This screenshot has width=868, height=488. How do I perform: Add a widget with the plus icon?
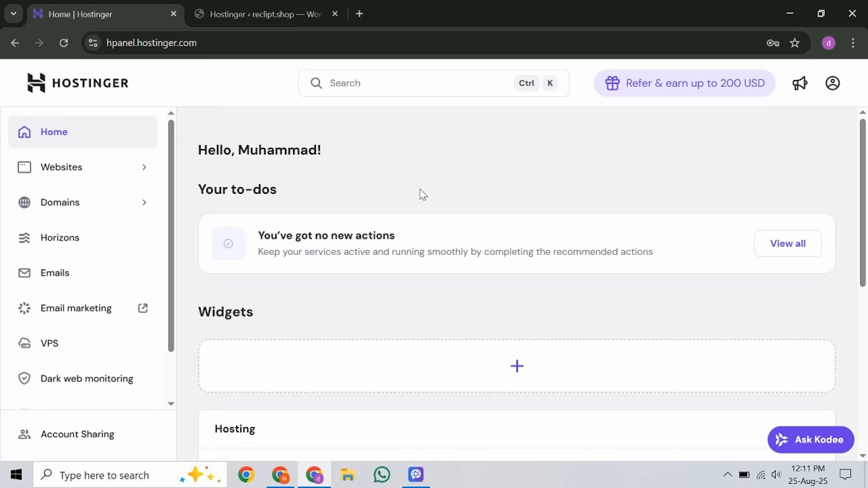coord(517,366)
